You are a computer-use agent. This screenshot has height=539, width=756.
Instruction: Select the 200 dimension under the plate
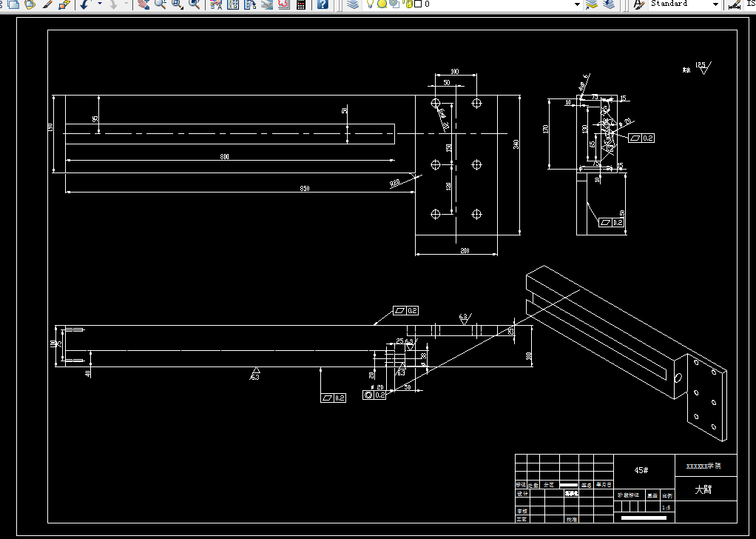(465, 250)
